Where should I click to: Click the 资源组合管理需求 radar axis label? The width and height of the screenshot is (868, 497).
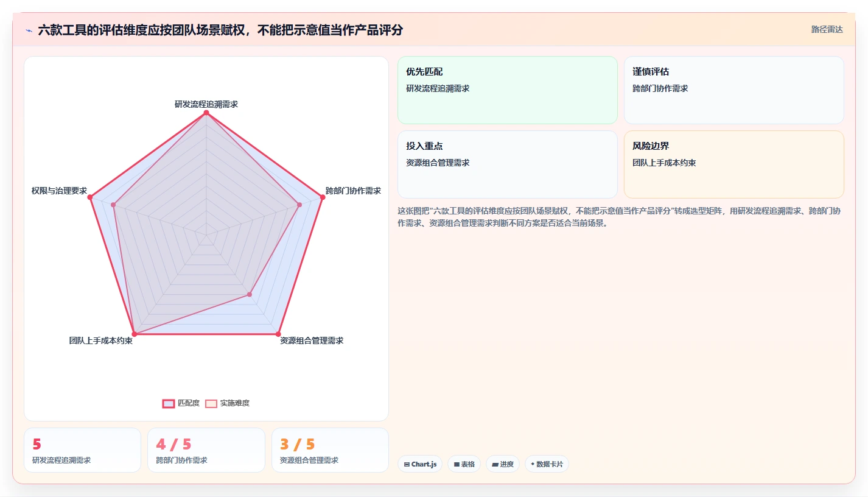[312, 340]
